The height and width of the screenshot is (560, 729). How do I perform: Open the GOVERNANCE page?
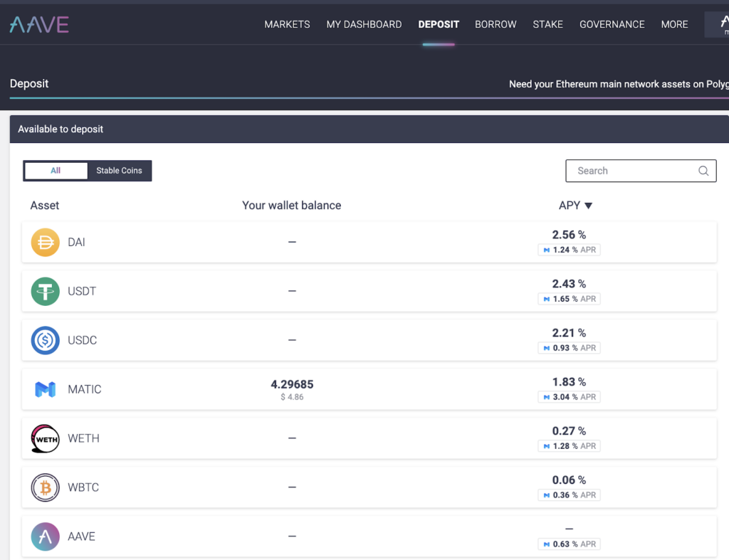(x=612, y=24)
